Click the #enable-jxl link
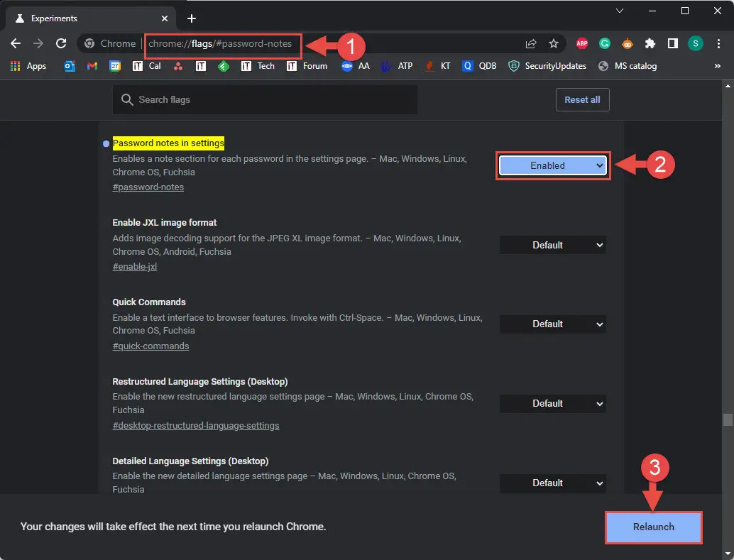The image size is (734, 560). 134,267
